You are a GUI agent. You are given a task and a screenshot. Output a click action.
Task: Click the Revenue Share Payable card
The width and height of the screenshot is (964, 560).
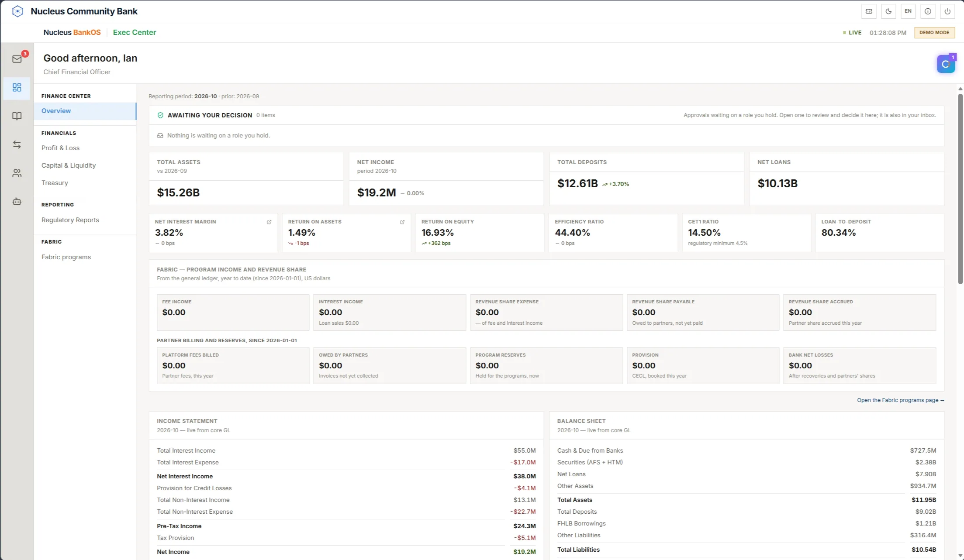703,313
